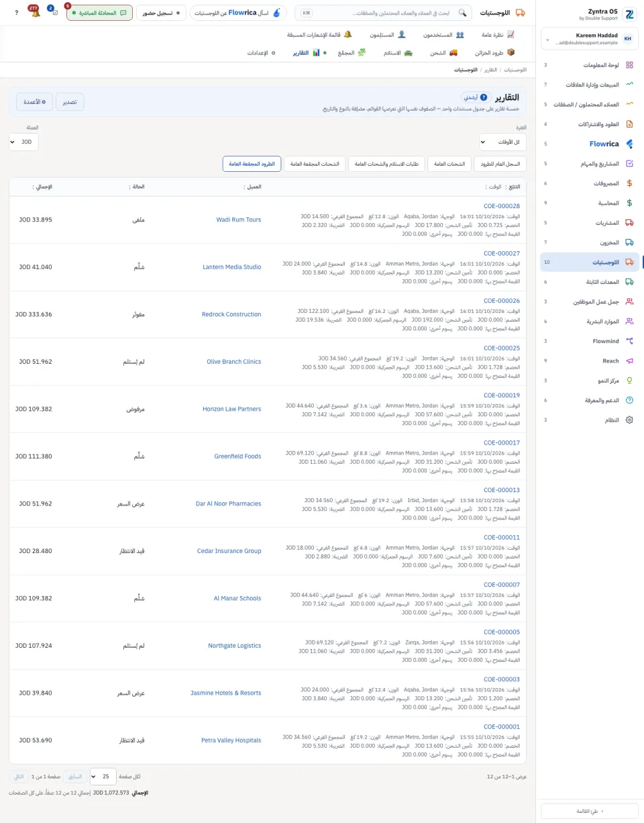Sort by the الإجمالي column header
The image size is (644, 823).
pyautogui.click(x=42, y=187)
